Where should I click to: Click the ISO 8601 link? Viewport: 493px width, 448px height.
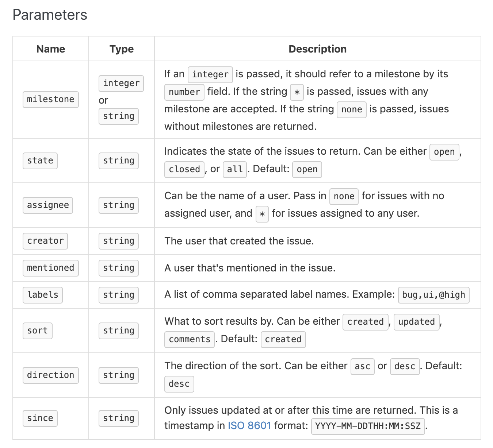[x=249, y=426]
